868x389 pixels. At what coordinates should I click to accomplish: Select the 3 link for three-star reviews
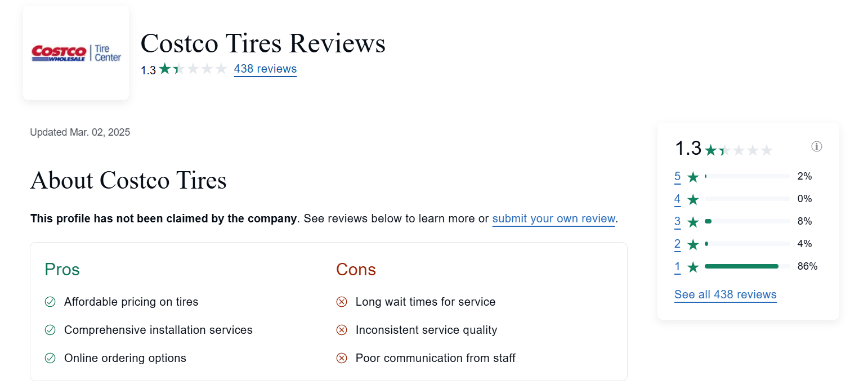tap(677, 221)
